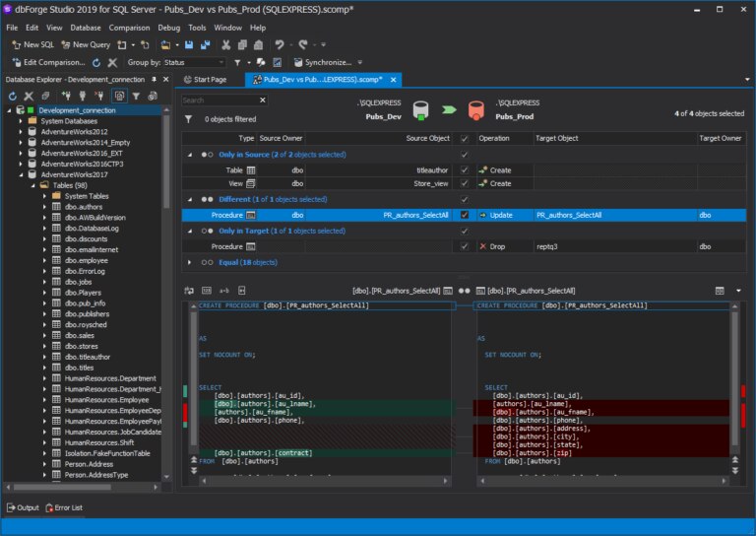
Task: Click delete X icon in Database Explorer toolbar
Action: pyautogui.click(x=29, y=96)
